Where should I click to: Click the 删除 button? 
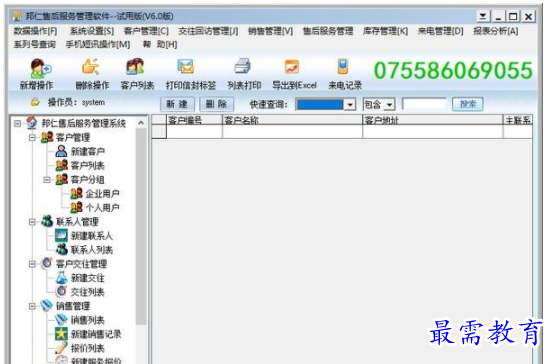coord(216,104)
